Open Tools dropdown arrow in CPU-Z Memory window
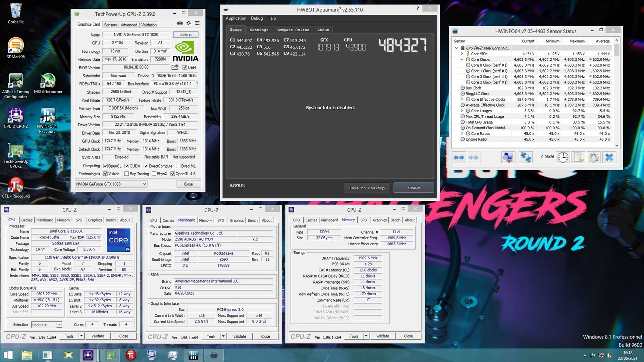 [x=366, y=336]
